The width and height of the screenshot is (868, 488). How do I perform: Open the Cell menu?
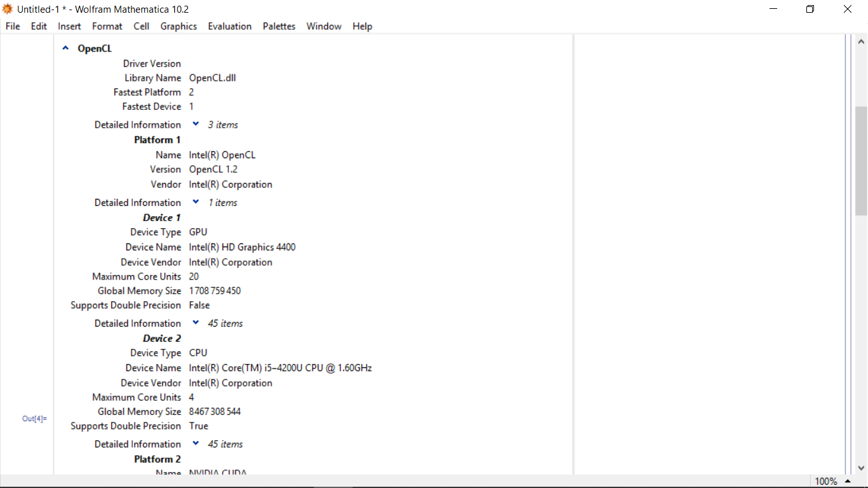141,26
